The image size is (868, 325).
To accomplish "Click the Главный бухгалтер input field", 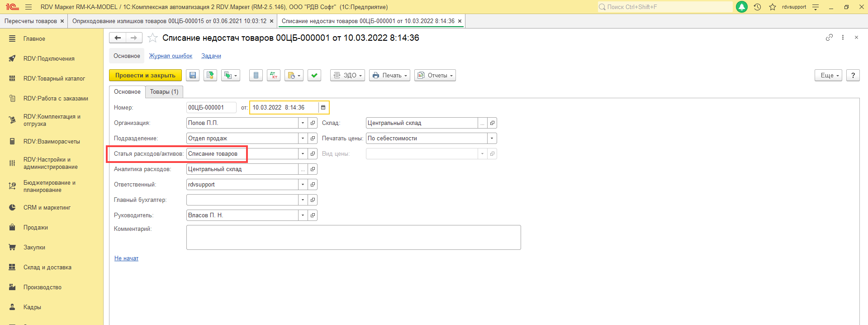I will (242, 200).
